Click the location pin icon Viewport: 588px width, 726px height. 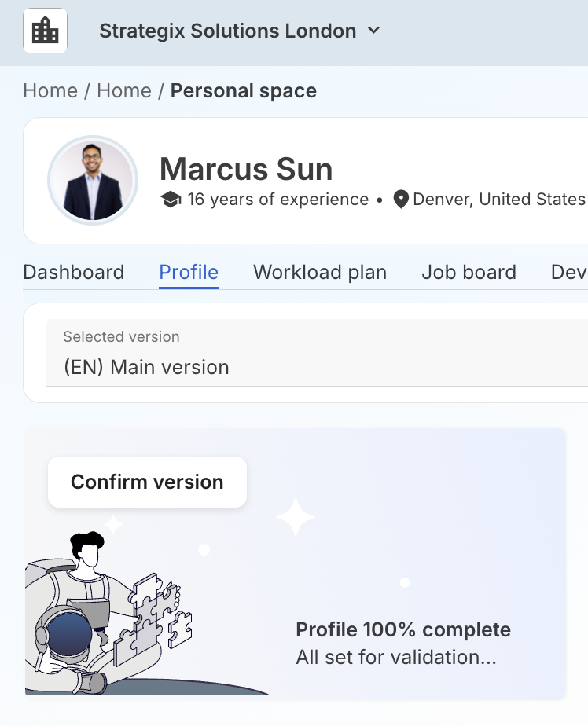coord(401,200)
